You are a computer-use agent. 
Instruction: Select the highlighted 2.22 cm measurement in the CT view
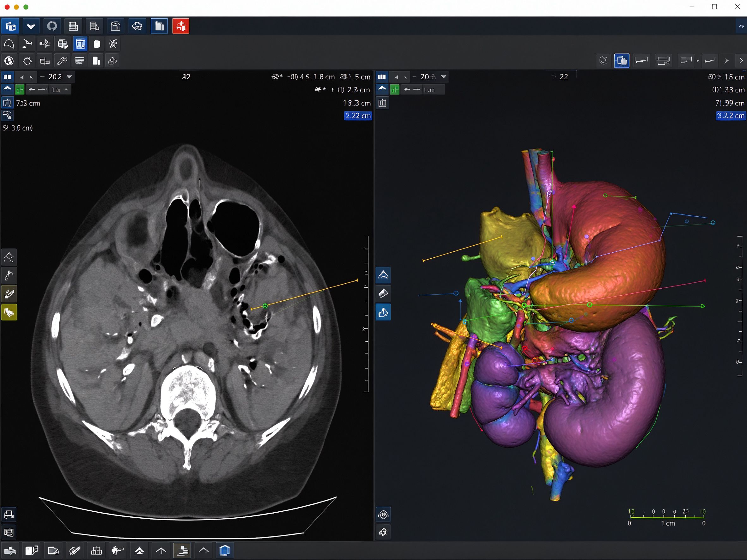(358, 116)
